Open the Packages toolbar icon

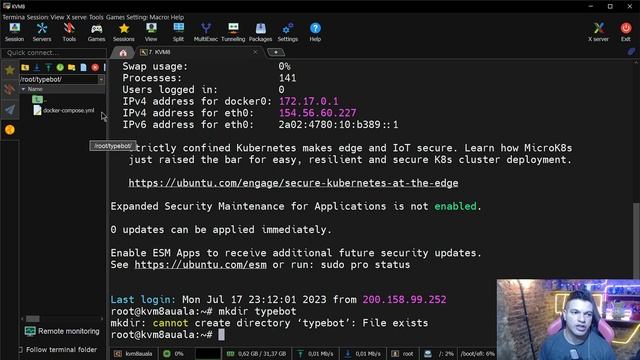click(260, 32)
